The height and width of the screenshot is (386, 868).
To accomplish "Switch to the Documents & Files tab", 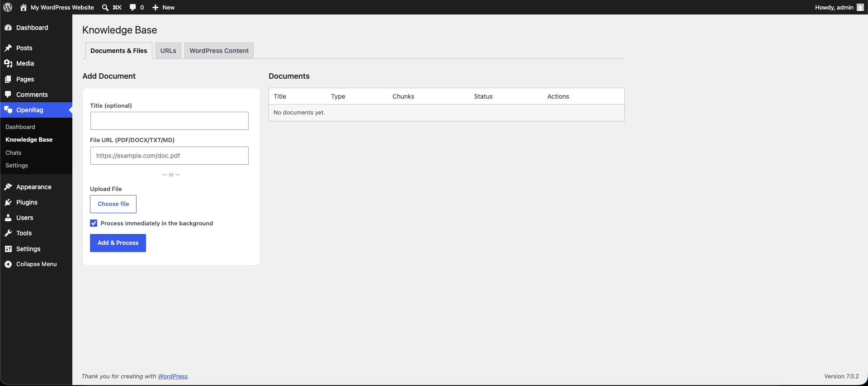I will (x=118, y=51).
